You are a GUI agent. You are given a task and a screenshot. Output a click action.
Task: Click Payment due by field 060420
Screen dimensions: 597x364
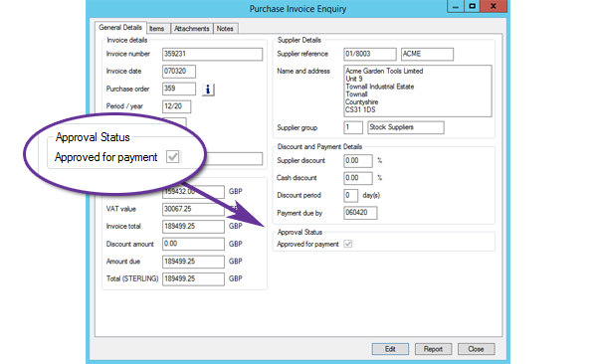click(360, 213)
